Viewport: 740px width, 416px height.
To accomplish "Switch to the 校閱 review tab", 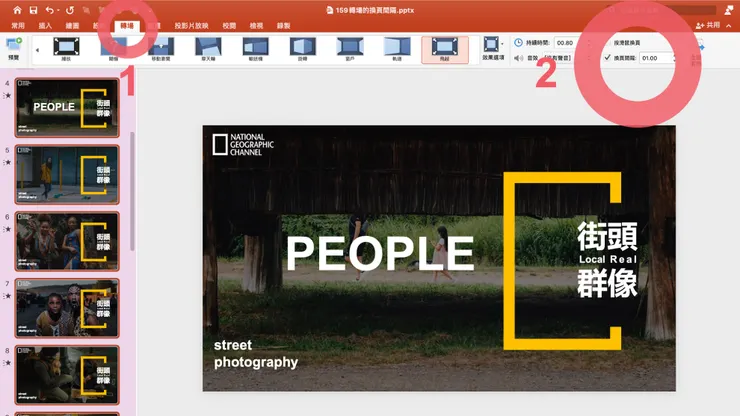I will 229,25.
